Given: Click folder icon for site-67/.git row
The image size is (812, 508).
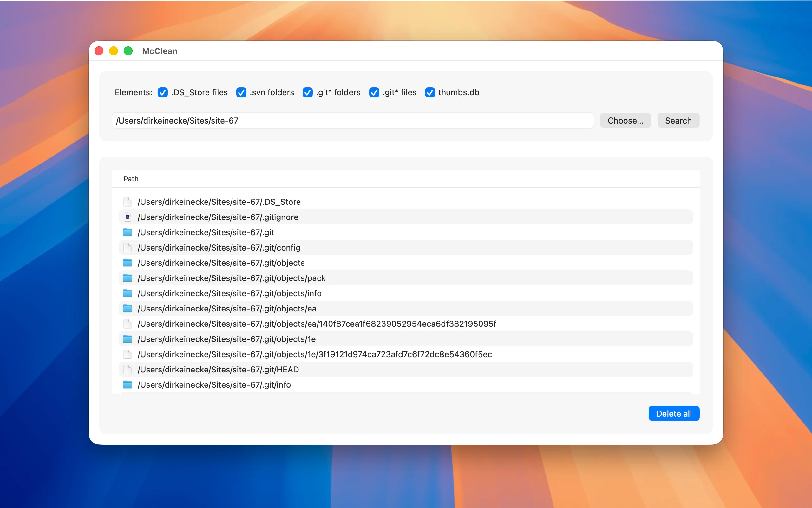Looking at the screenshot, I should pyautogui.click(x=128, y=232).
